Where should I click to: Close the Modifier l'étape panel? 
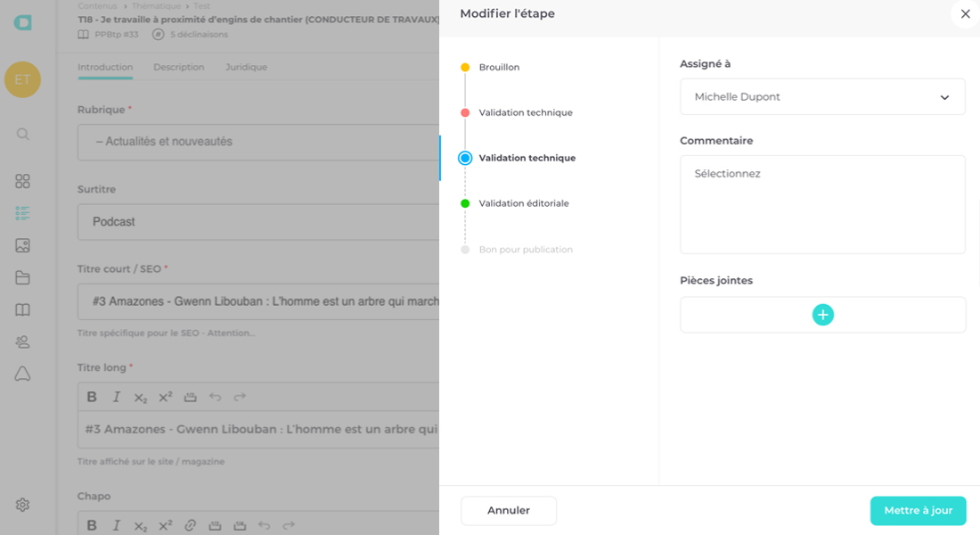965,14
